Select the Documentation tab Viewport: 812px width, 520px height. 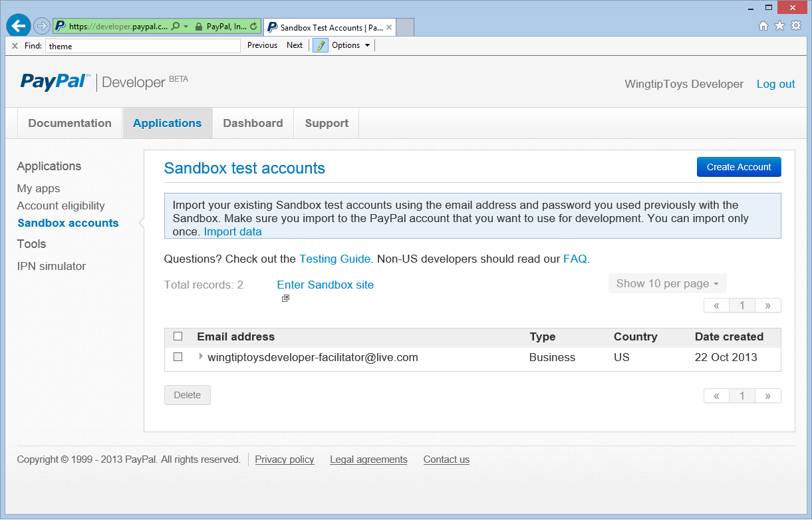[x=69, y=123]
